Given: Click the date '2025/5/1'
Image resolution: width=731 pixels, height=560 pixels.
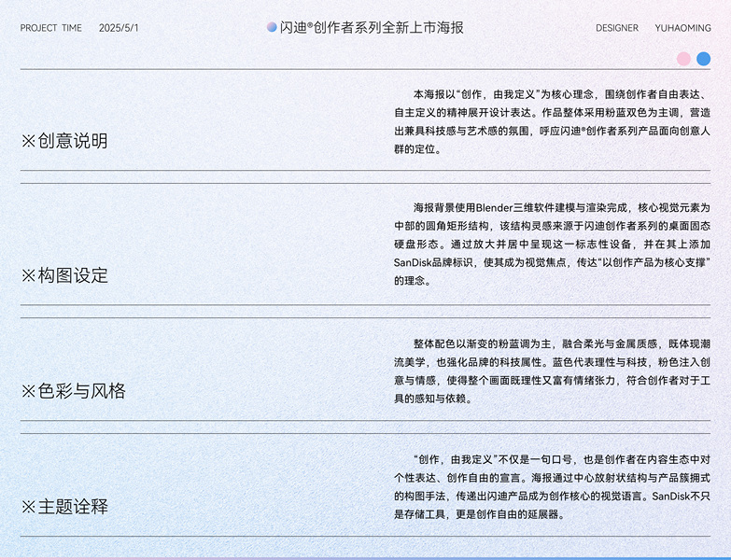Looking at the screenshot, I should point(119,28).
